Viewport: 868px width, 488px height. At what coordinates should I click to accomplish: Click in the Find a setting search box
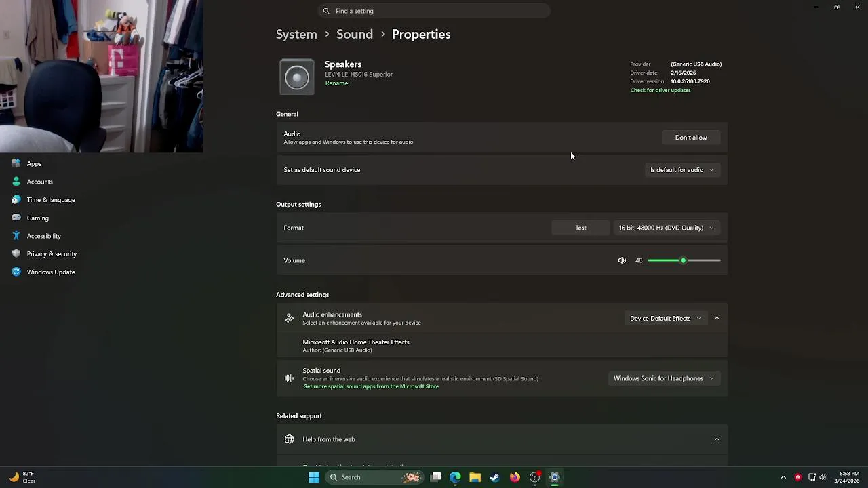pyautogui.click(x=434, y=11)
